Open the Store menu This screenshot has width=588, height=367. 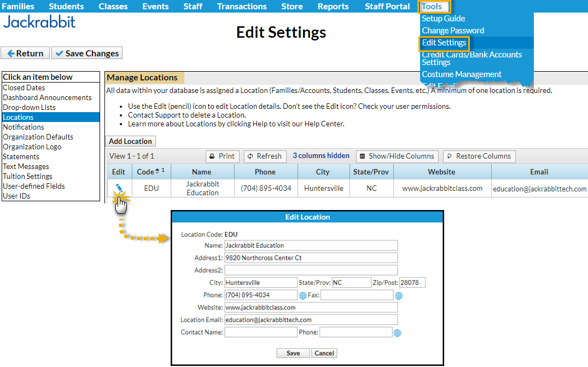click(292, 7)
